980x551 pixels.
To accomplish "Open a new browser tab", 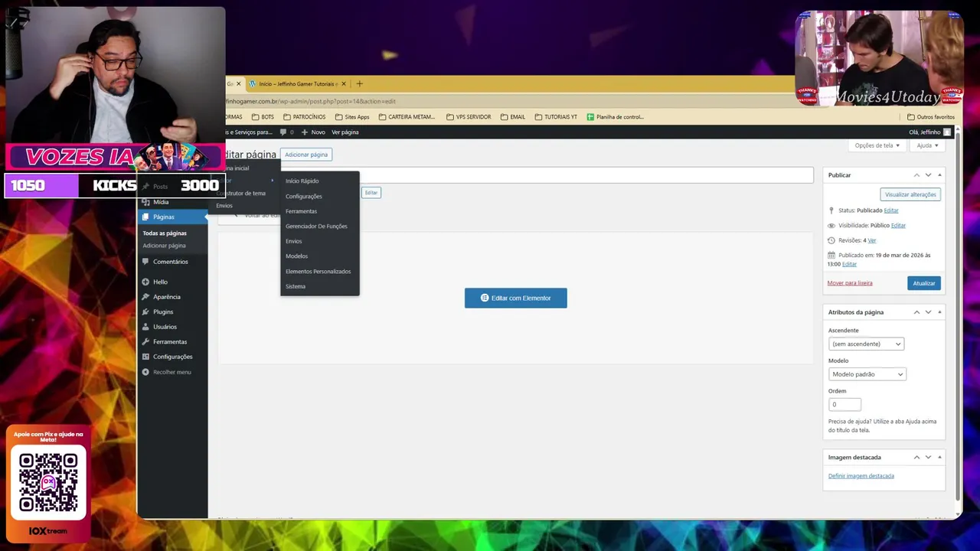I will 360,83.
